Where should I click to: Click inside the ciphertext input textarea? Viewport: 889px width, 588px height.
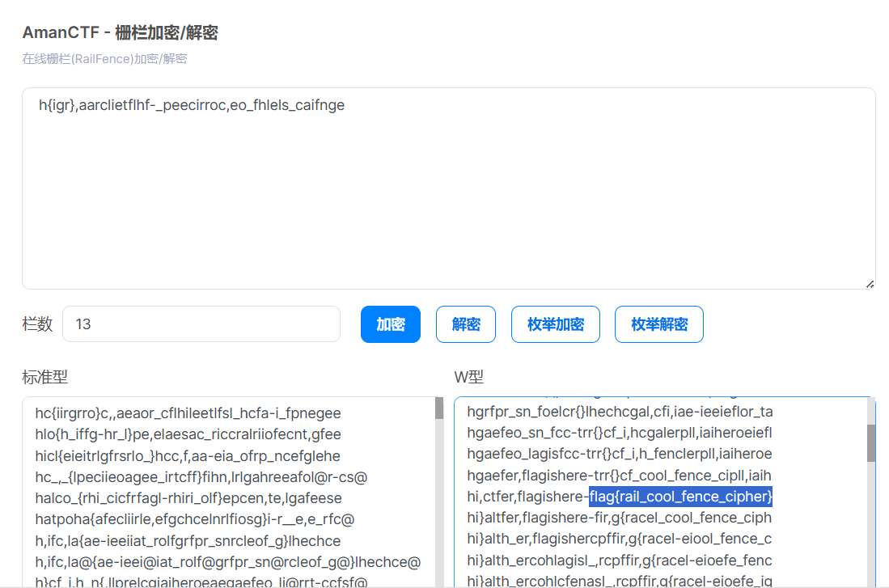pyautogui.click(x=448, y=188)
